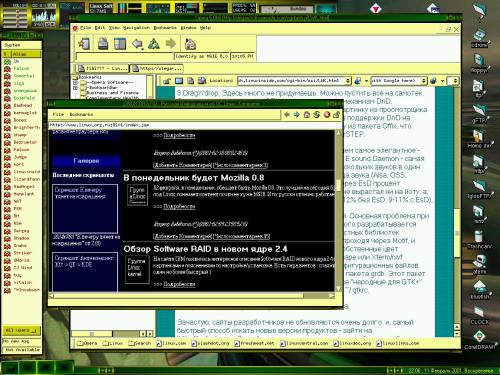Screen dimensions: 500x375
Task: Expand the BookmarkBar bookmarks folder
Action: pyautogui.click(x=75, y=88)
